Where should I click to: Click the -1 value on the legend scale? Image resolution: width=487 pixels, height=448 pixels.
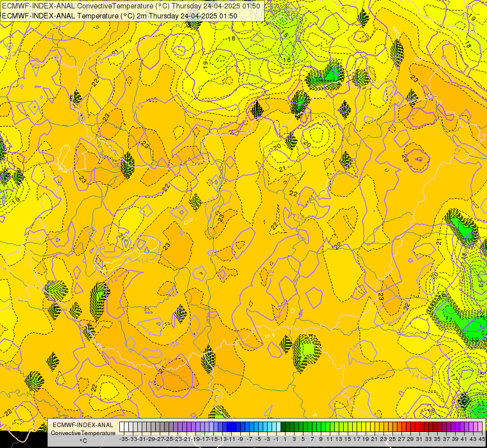coord(276,439)
